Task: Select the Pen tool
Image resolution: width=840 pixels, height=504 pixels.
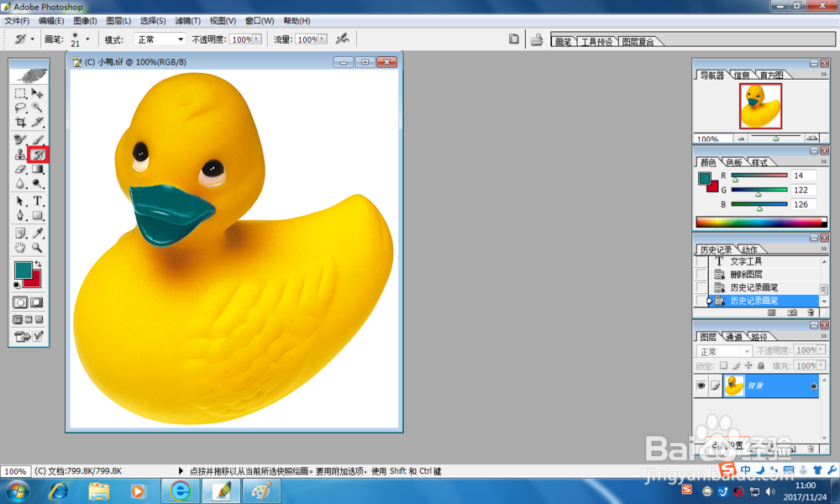Action: coord(20,216)
